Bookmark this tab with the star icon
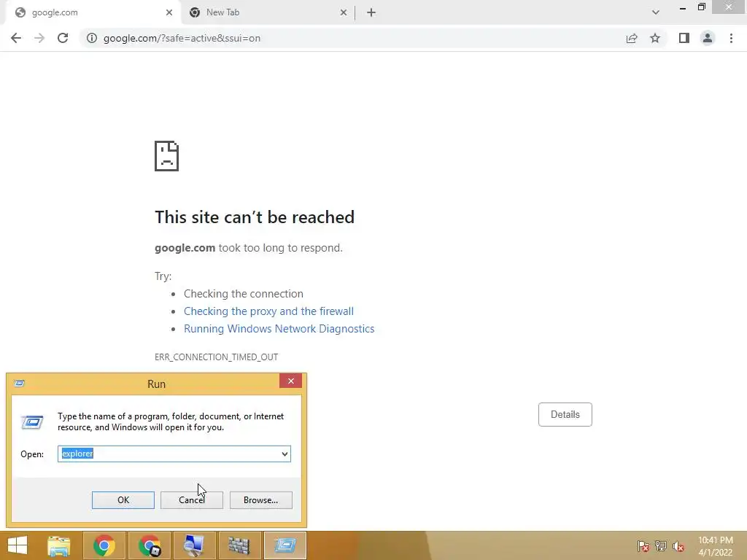This screenshot has height=560, width=747. (x=655, y=38)
